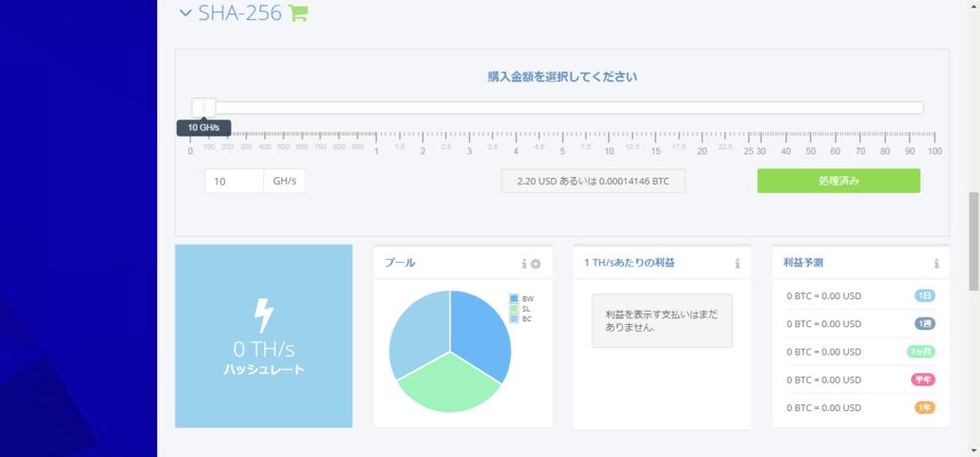Click the 10 GH/s slider tooltip
The image size is (980, 457).
204,128
